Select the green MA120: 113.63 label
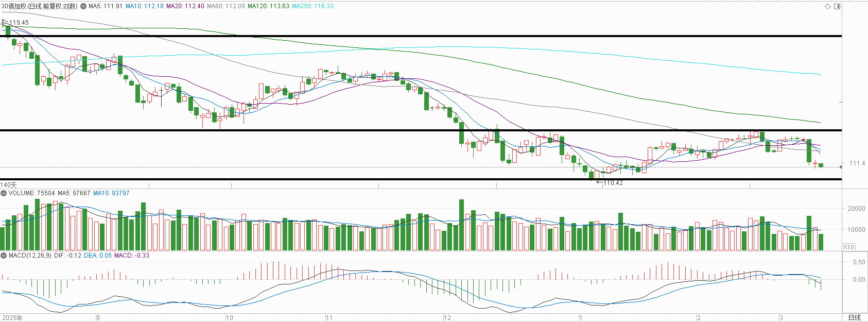Screen dimensions: 868x322 [x=268, y=6]
